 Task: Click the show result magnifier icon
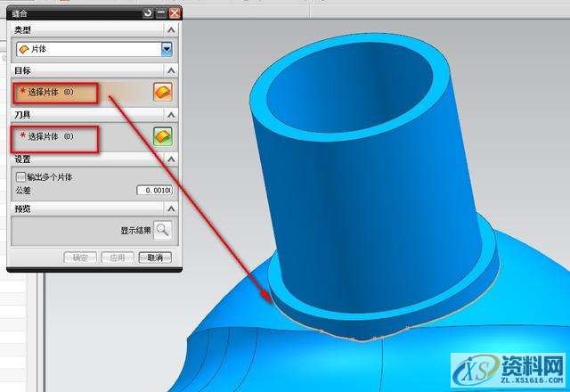pos(162,230)
